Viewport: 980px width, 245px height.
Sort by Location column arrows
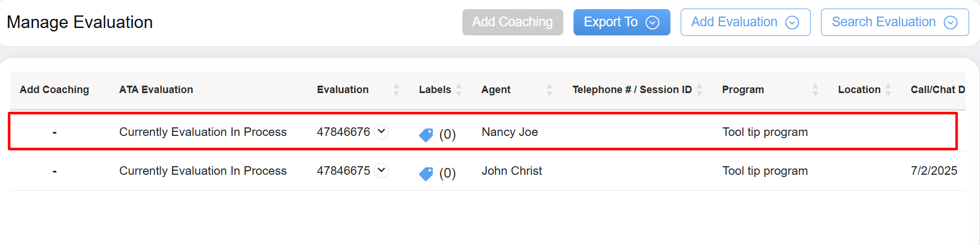click(888, 90)
